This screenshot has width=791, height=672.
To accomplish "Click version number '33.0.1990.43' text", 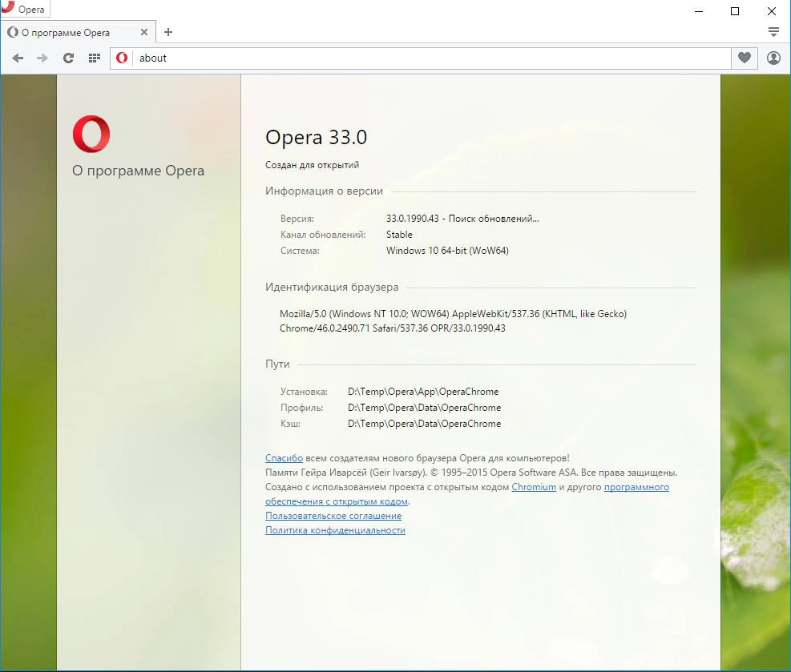I will 413,219.
